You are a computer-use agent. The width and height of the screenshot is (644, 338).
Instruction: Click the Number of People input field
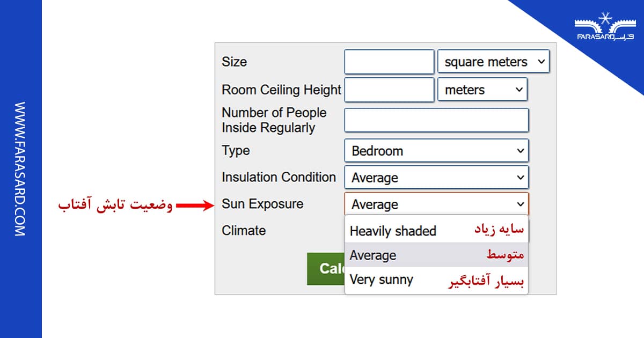pyautogui.click(x=436, y=120)
